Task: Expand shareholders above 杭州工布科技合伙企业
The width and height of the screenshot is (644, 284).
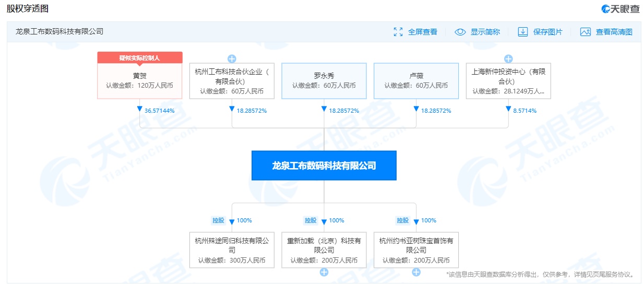Action: pyautogui.click(x=232, y=58)
